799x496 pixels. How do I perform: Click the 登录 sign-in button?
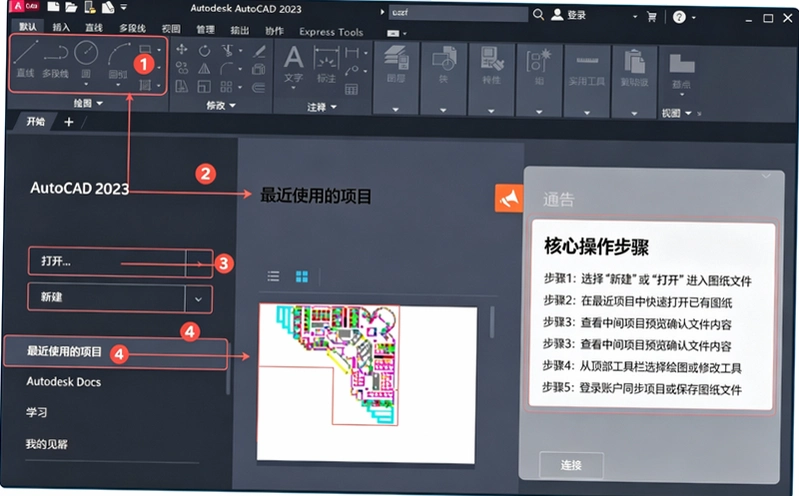pos(569,15)
